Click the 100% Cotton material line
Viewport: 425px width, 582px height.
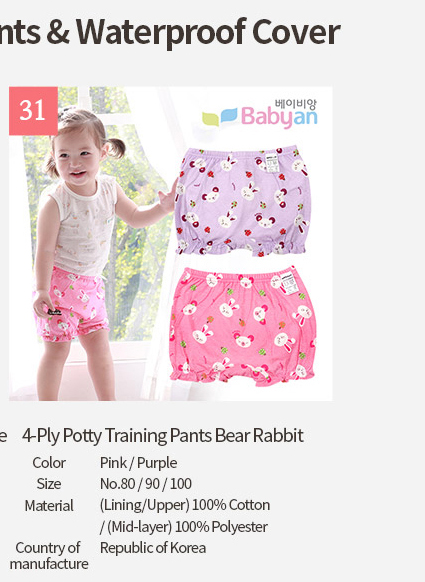(185, 505)
